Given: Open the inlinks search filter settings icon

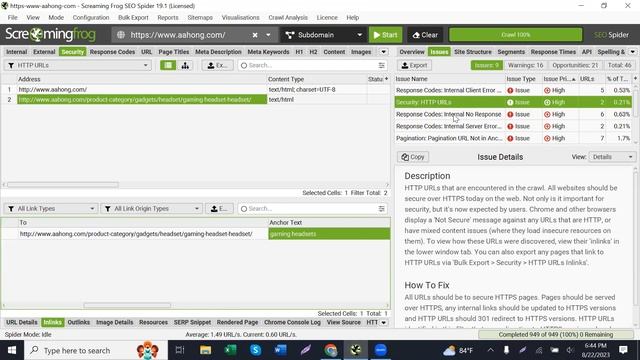Looking at the screenshot, I should click(382, 209).
